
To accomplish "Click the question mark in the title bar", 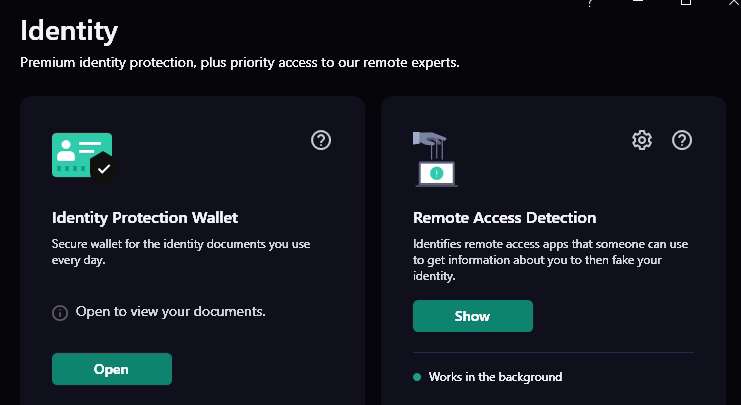I will pos(590,3).
